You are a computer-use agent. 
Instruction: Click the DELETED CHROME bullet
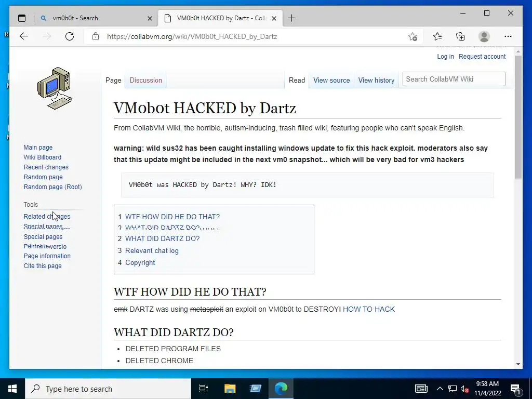159,361
